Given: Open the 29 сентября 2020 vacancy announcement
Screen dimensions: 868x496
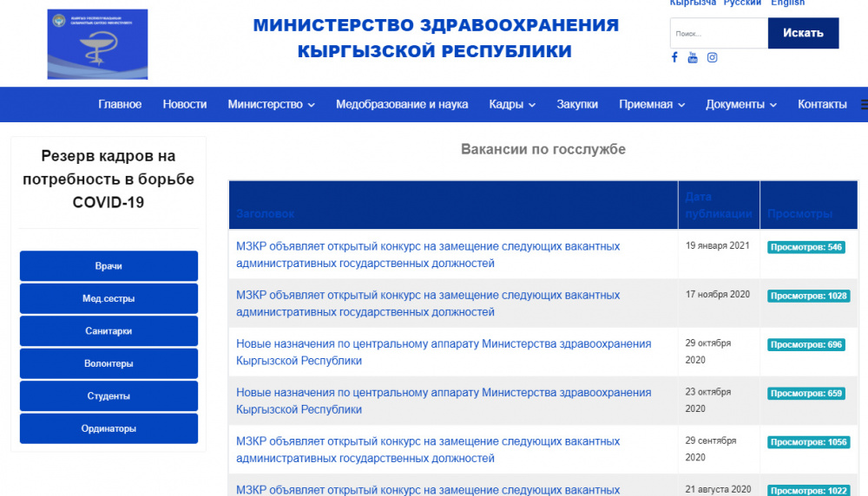Looking at the screenshot, I should [428, 449].
